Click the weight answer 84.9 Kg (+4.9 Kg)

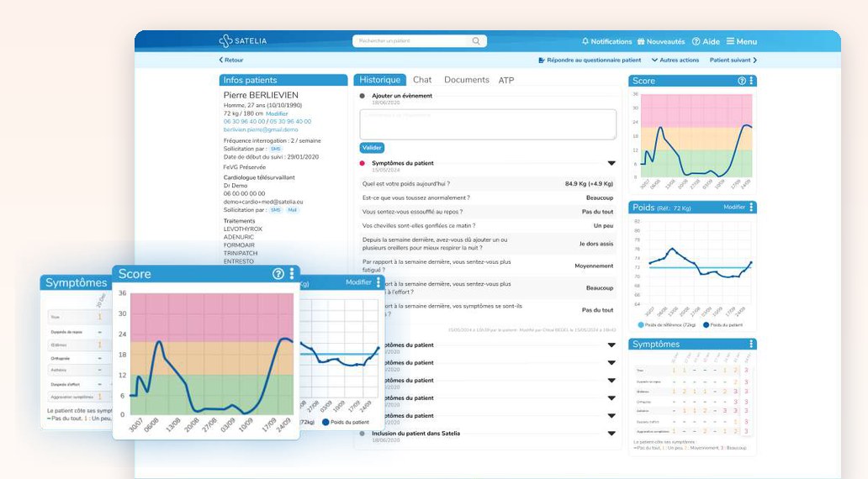[x=589, y=184]
